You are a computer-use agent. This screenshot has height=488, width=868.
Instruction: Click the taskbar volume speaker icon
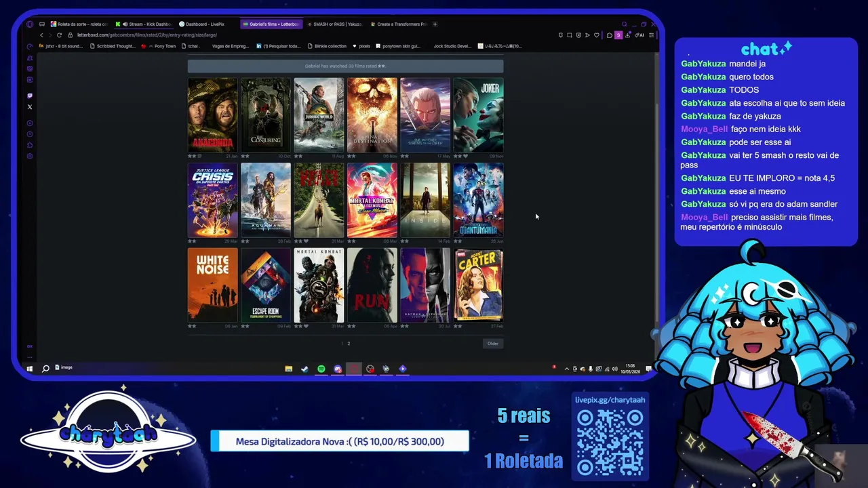614,369
